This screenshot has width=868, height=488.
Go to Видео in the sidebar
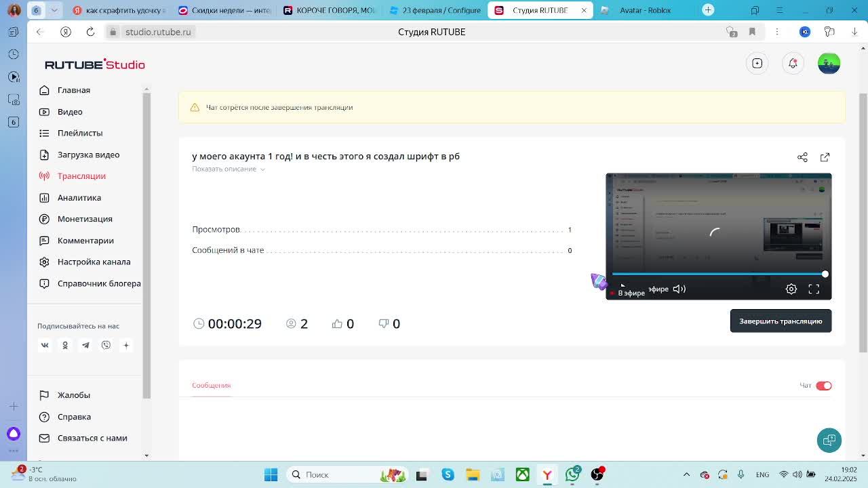point(70,112)
